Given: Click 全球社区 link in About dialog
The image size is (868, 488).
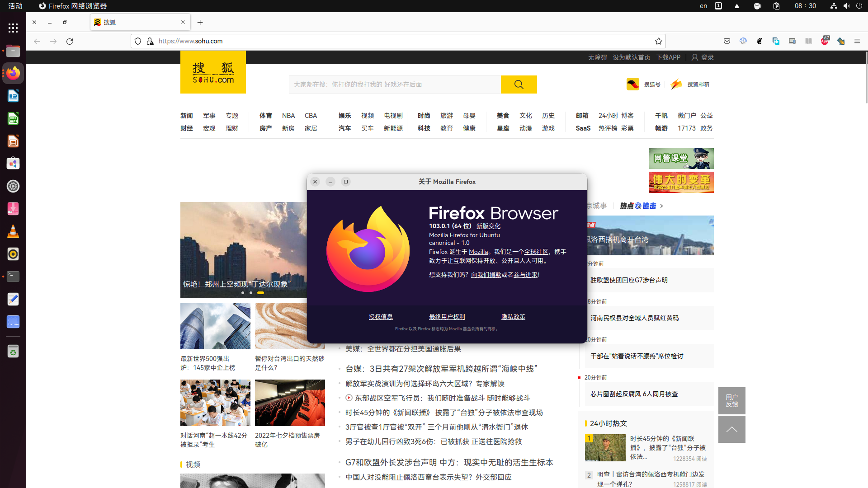Looking at the screenshot, I should click(536, 252).
